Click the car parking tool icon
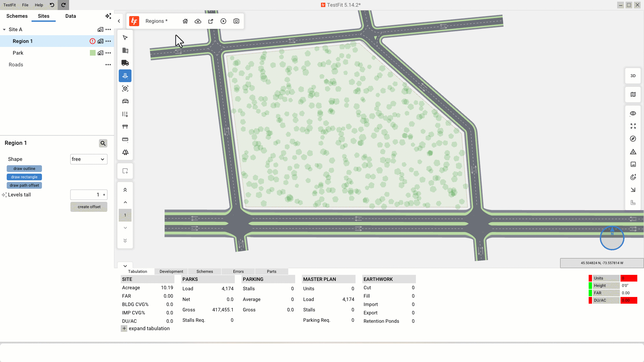The height and width of the screenshot is (362, 644). point(125,101)
